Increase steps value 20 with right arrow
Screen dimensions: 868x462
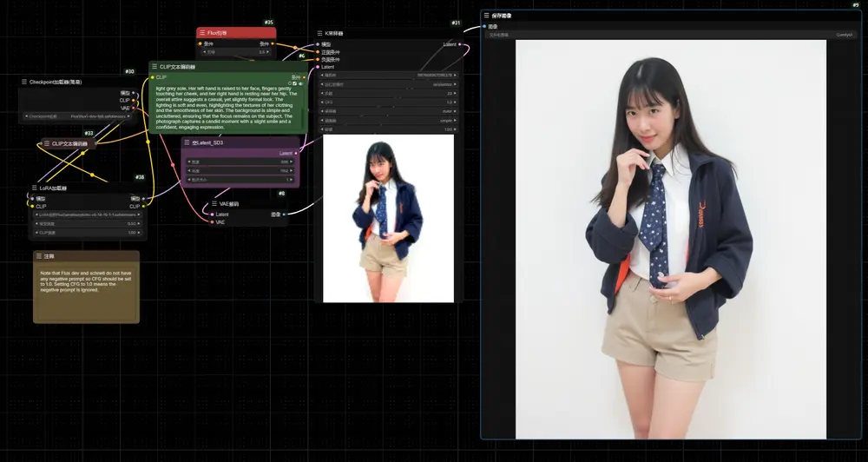point(455,93)
